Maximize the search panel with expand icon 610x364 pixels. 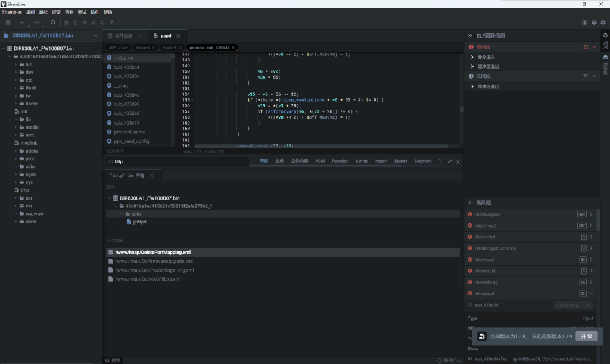[x=450, y=161]
